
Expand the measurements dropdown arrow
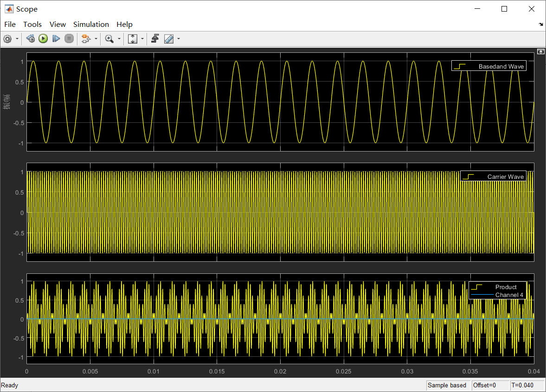[179, 39]
